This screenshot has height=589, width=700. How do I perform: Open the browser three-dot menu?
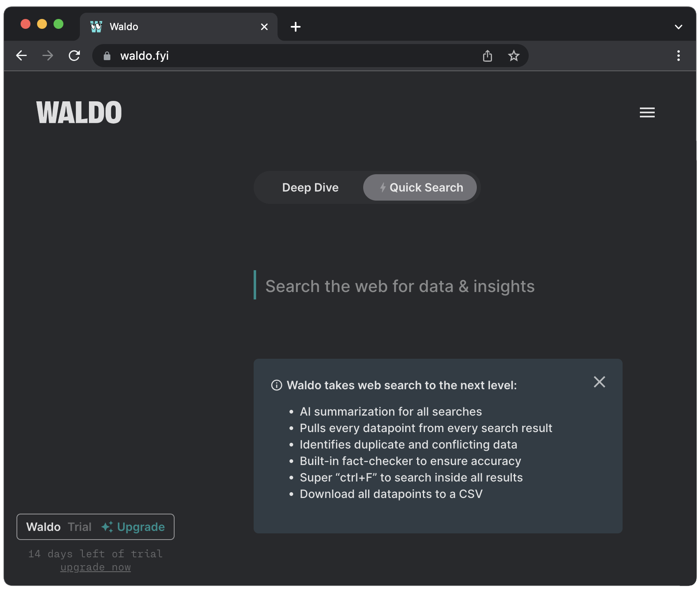[678, 56]
